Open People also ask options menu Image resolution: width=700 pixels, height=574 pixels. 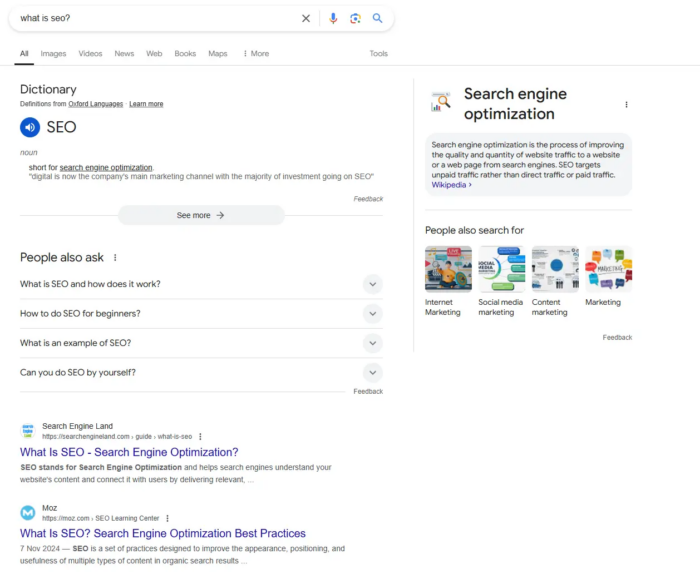[115, 258]
